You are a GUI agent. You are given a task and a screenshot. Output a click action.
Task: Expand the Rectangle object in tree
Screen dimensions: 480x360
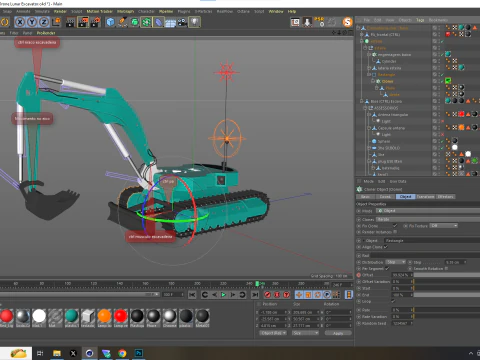tap(369, 74)
